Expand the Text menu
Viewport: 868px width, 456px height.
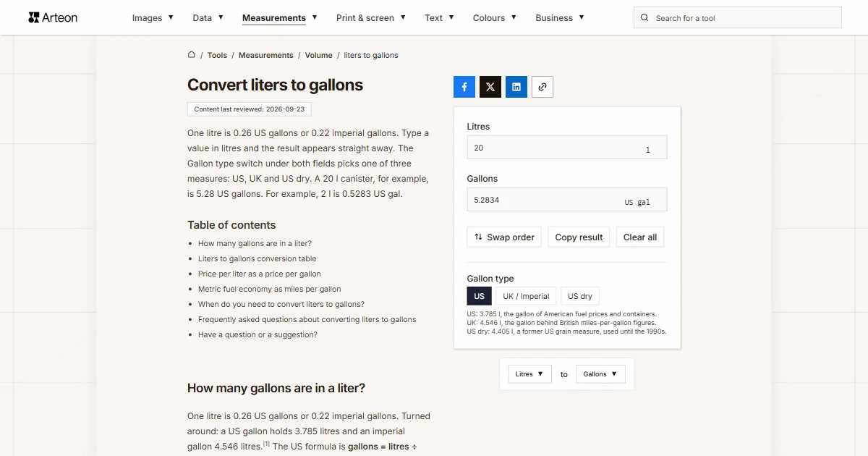tap(440, 18)
